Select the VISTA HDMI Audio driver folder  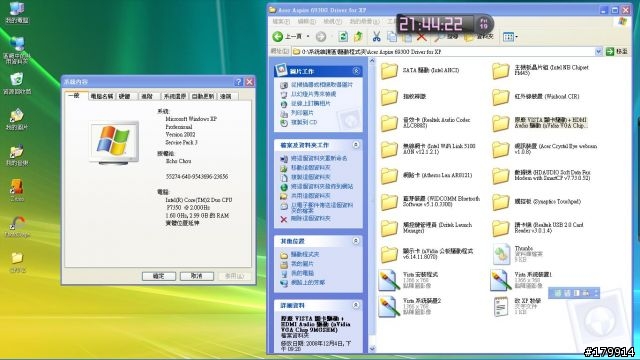click(540, 123)
